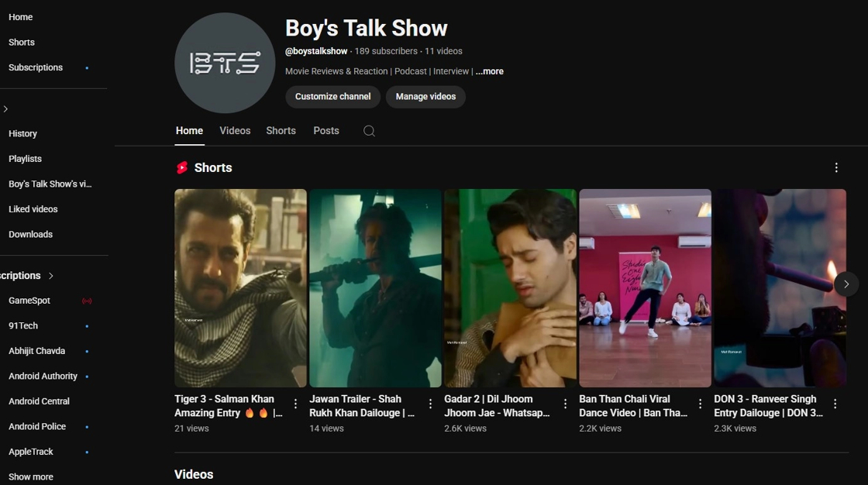
Task: Open 'Gadar 2 | Dil Jhoom Jhoom Jae' title
Action: [497, 406]
